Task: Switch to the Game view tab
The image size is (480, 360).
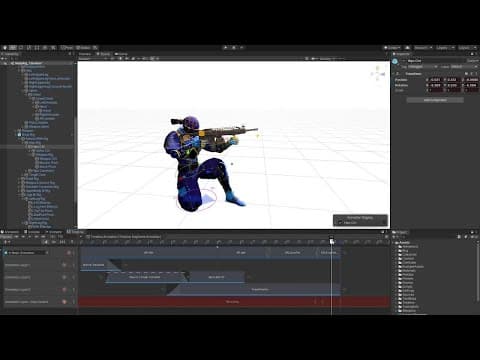Action: [x=121, y=54]
